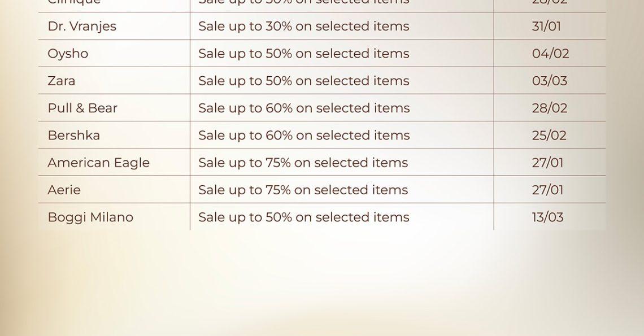Click the Dr. Vranjes 30% sale description
Viewport: 644px width, 336px height.
pyautogui.click(x=303, y=27)
